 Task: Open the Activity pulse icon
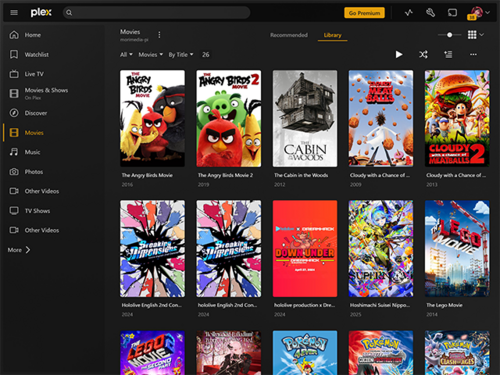coord(409,13)
